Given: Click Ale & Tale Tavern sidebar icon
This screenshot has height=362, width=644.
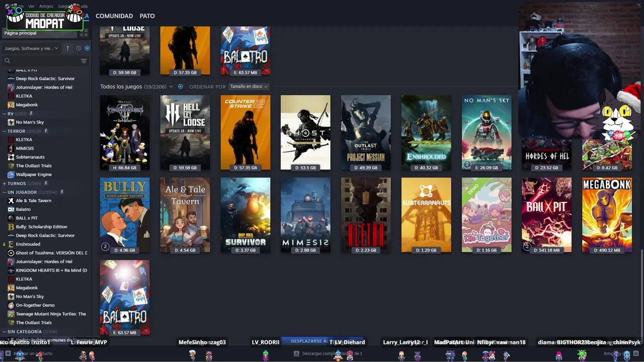Looking at the screenshot, I should coord(11,201).
